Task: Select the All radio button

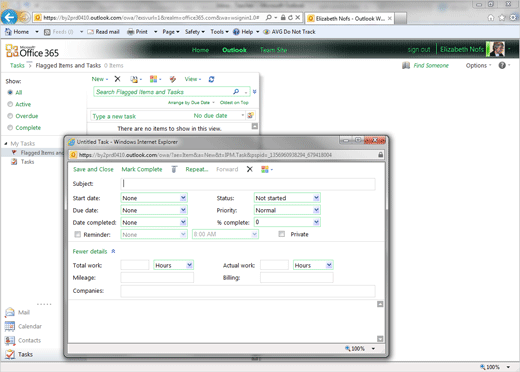Action: [10, 92]
